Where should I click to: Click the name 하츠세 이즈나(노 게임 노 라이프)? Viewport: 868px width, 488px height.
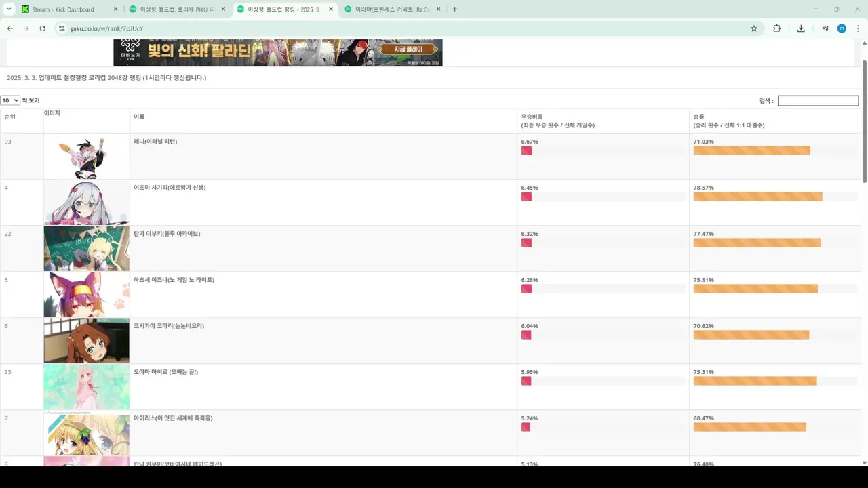(174, 280)
